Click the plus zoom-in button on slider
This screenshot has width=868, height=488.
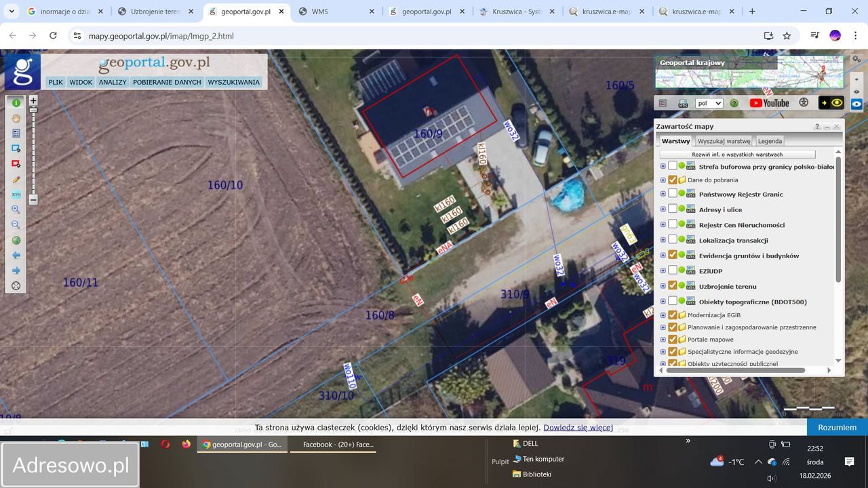[33, 100]
